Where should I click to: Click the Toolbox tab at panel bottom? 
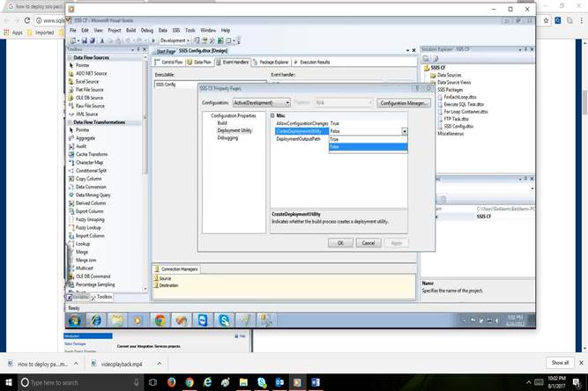point(101,297)
